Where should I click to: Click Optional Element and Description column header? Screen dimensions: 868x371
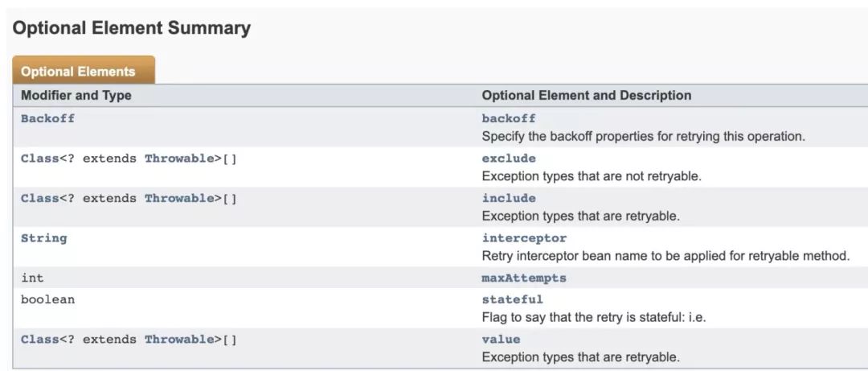[587, 96]
